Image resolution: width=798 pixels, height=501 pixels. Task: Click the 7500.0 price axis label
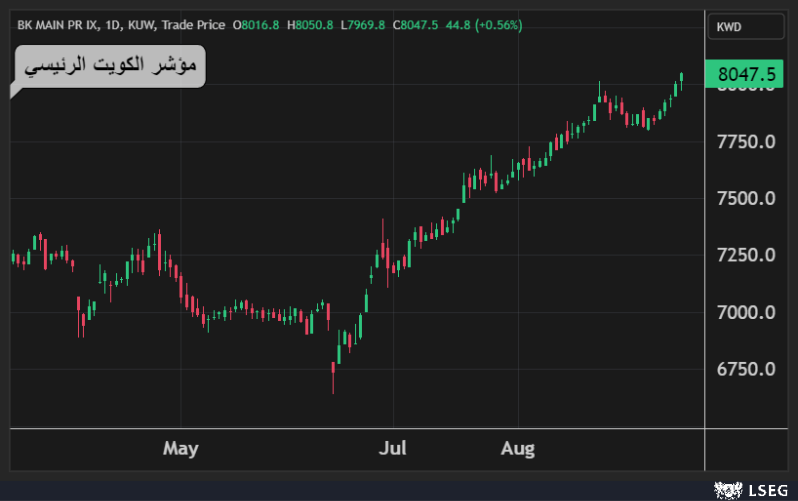pyautogui.click(x=746, y=199)
